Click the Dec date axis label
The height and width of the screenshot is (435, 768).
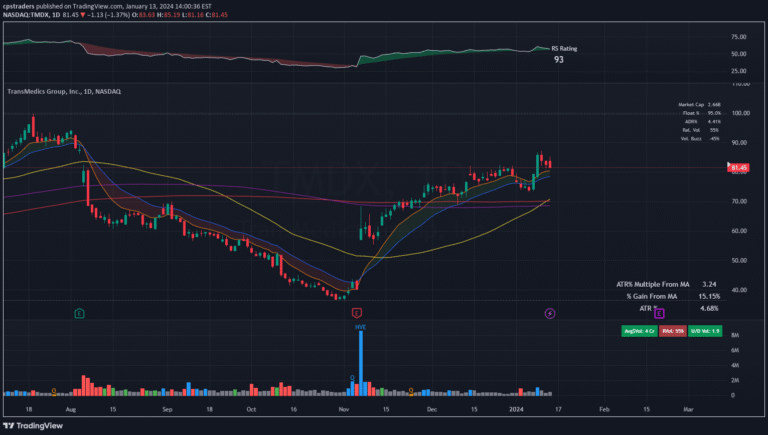click(432, 410)
